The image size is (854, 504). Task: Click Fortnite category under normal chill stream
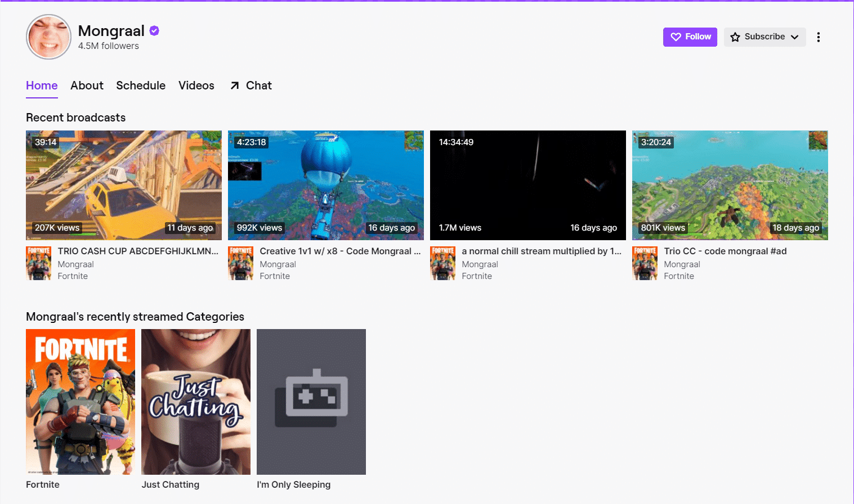click(477, 276)
